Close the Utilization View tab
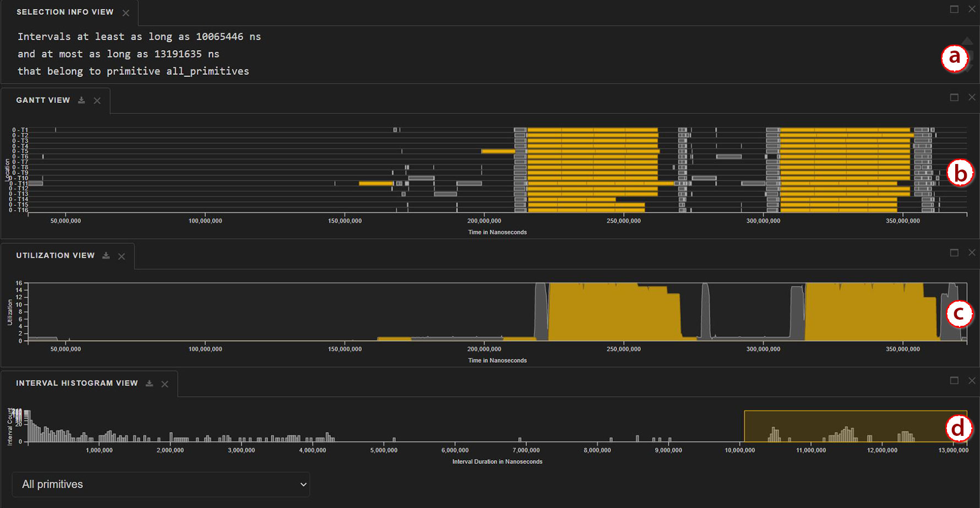Viewport: 980px width, 508px height. (x=122, y=256)
